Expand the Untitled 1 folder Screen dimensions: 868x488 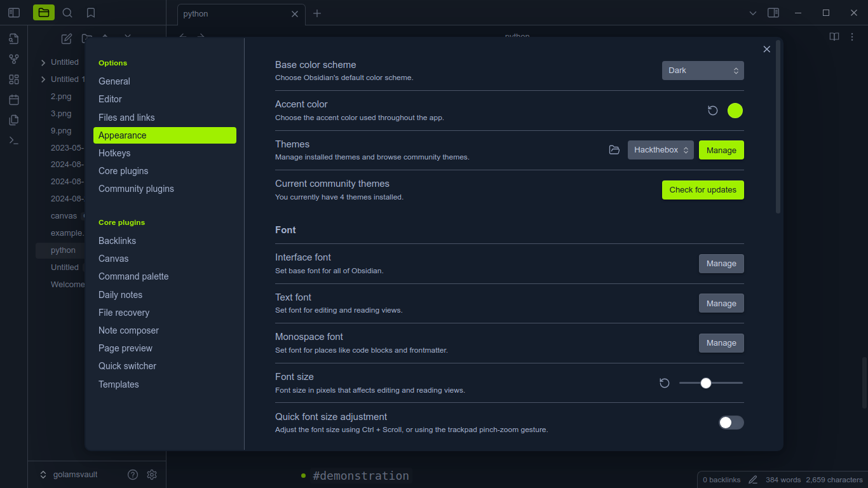43,79
